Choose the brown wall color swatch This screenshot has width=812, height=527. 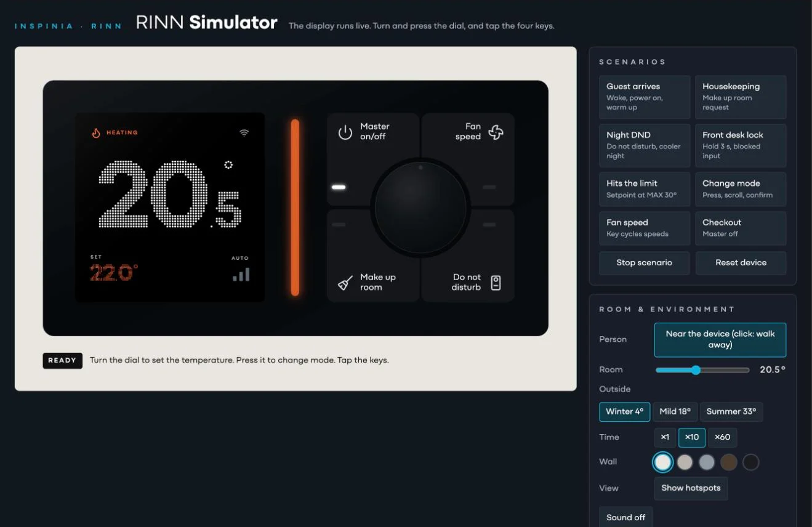click(x=729, y=462)
